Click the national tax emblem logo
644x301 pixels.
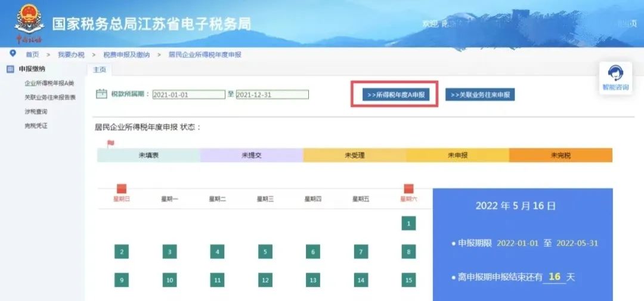[29, 23]
